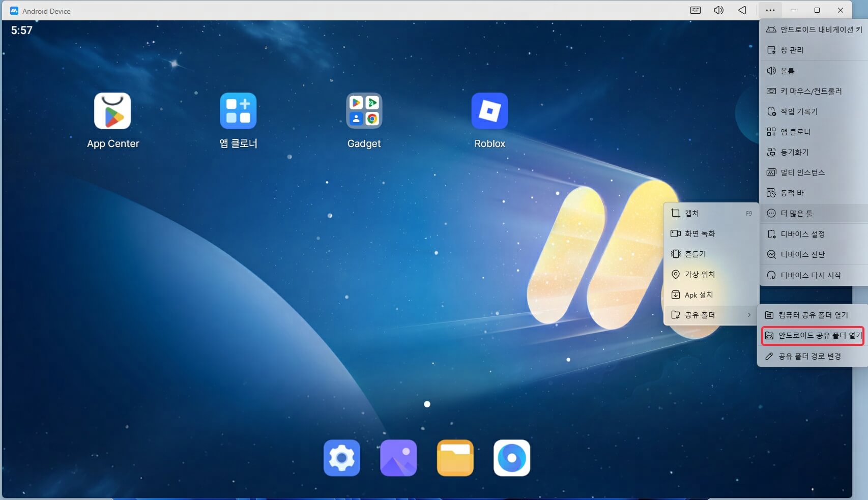The image size is (868, 500).
Task: Click 공유 폴더 경로 변경
Action: tap(813, 356)
